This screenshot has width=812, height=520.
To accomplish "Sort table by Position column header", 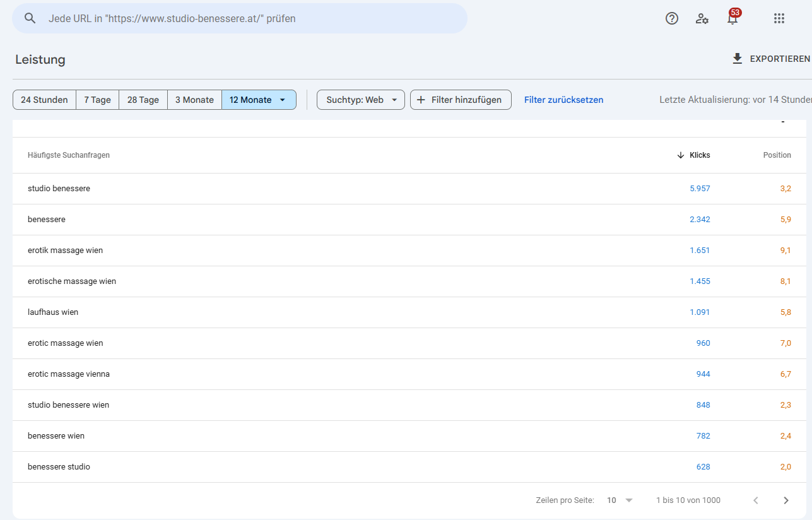I will (777, 155).
